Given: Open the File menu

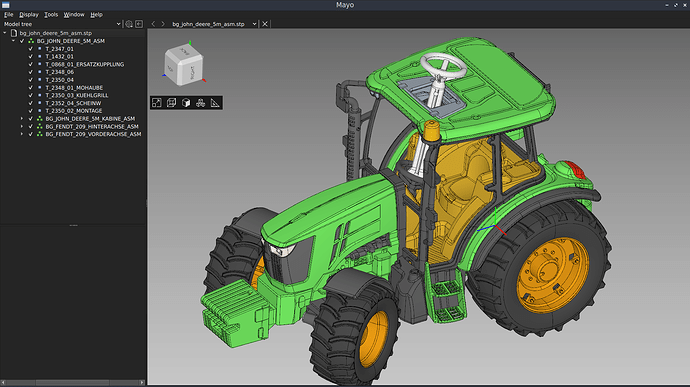Looking at the screenshot, I should tap(8, 15).
